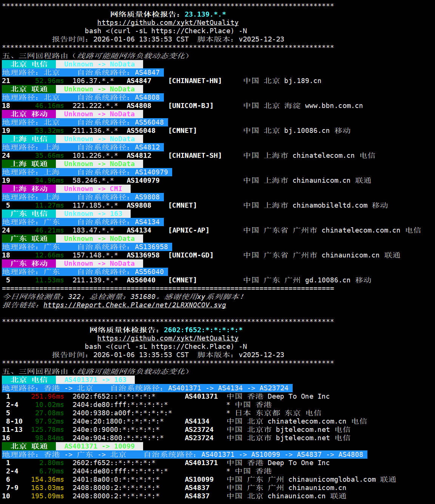Click the red 251.96ms latency value
The image size is (435, 504).
[x=48, y=396]
